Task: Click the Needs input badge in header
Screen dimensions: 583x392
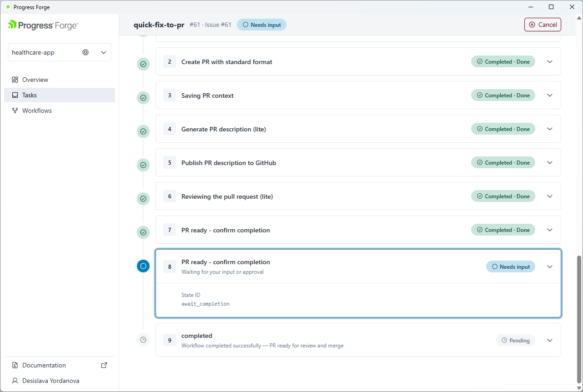Action: coord(261,25)
